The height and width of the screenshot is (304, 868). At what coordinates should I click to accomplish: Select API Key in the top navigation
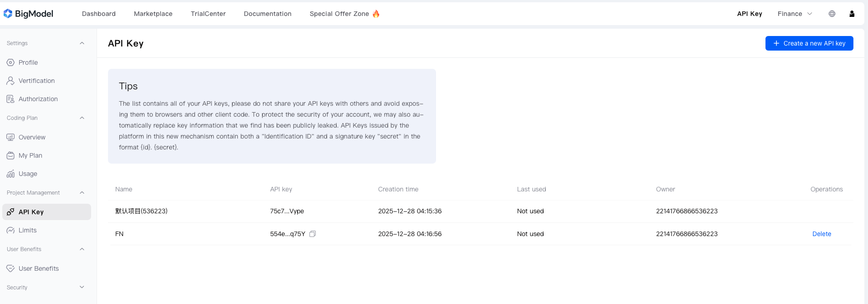750,14
